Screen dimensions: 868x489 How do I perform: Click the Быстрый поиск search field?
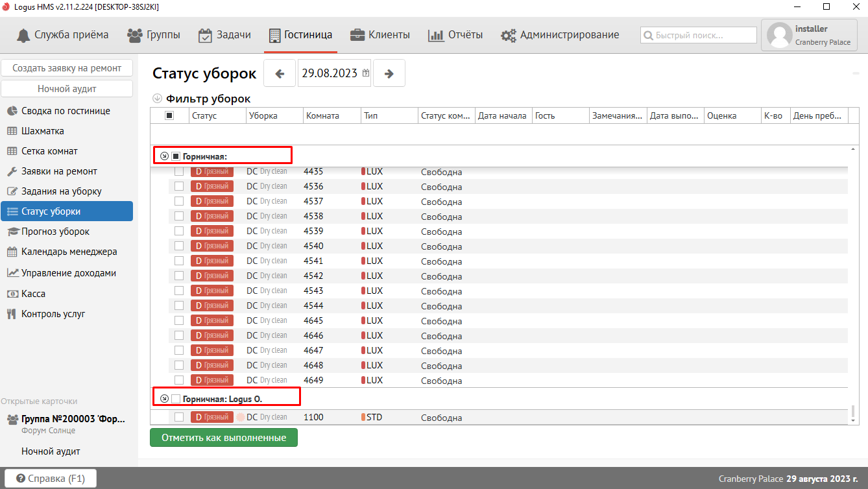699,36
